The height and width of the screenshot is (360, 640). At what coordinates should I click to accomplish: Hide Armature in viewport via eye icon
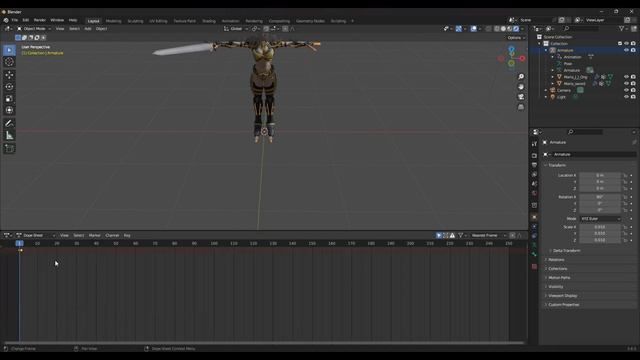coord(627,50)
